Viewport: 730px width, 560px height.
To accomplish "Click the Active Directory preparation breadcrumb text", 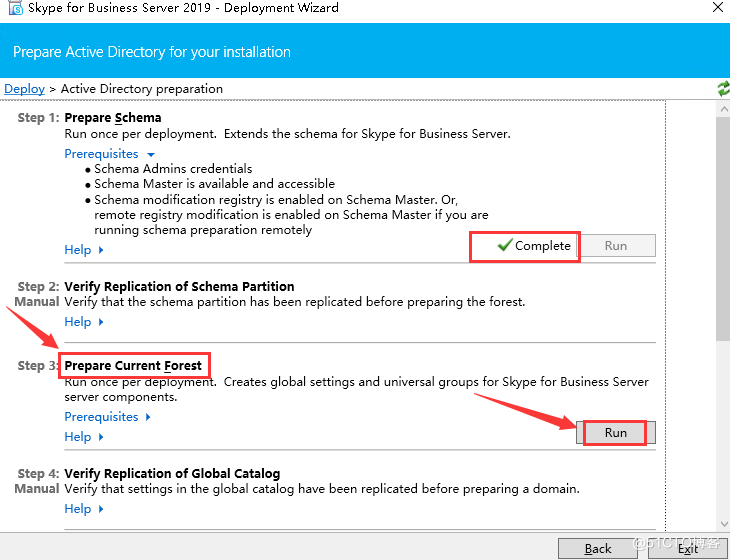I will (142, 88).
